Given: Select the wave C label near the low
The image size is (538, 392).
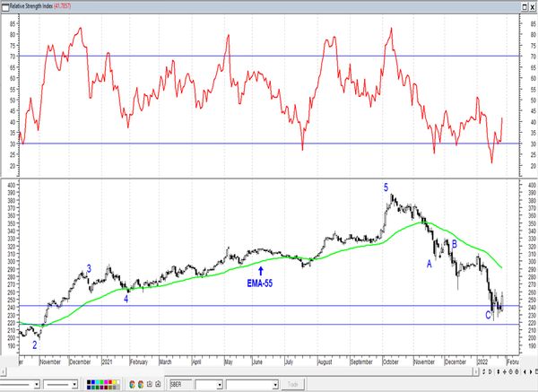Looking at the screenshot, I should (x=488, y=315).
